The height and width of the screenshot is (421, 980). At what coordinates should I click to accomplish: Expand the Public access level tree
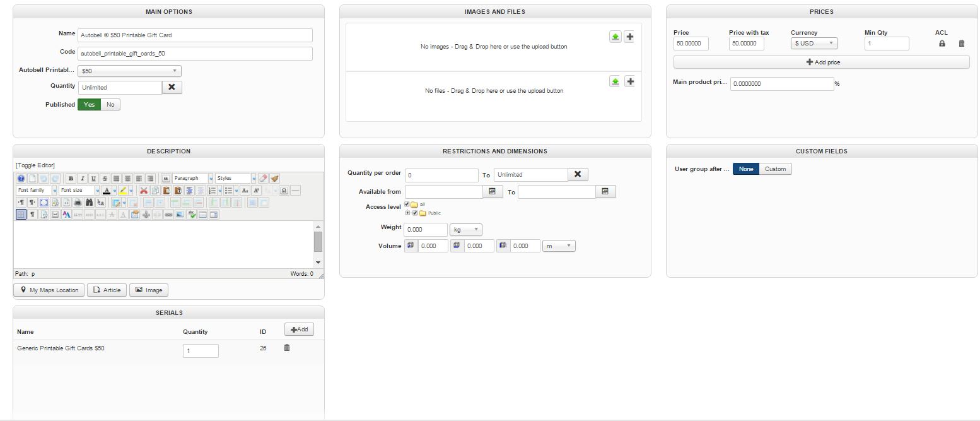coord(408,213)
